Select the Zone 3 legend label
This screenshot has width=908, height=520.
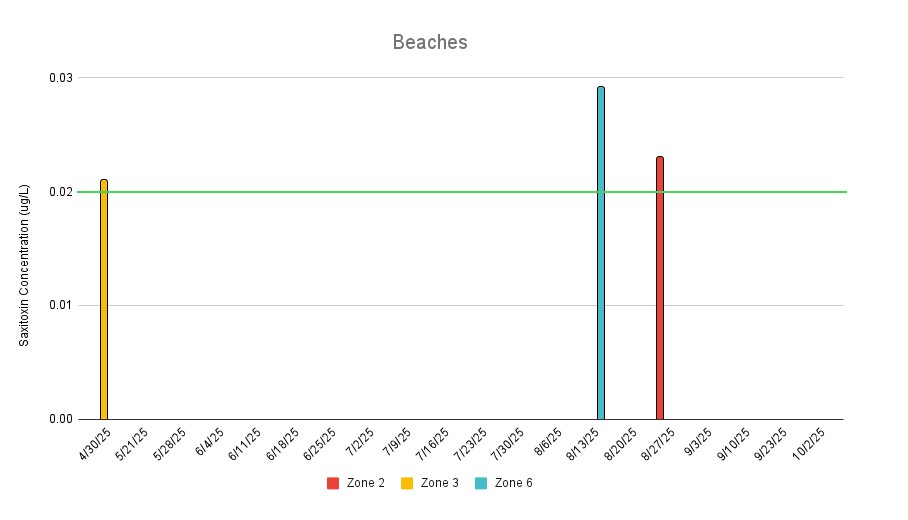click(x=440, y=484)
